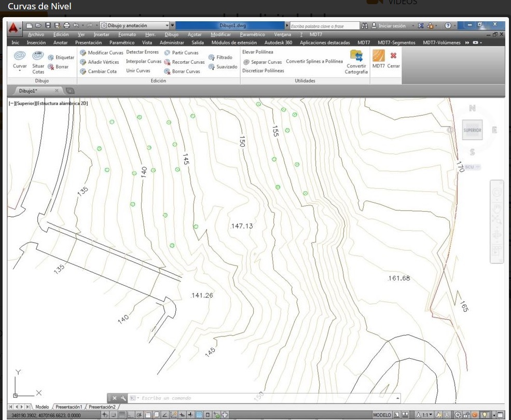
Task: Expand the dropdown arrow under Curvar
Action: (x=20, y=71)
